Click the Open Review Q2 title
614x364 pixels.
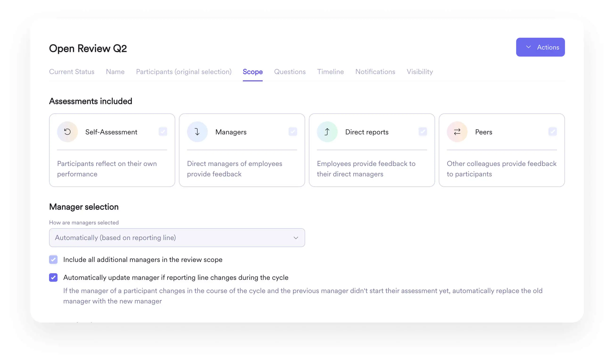88,48
